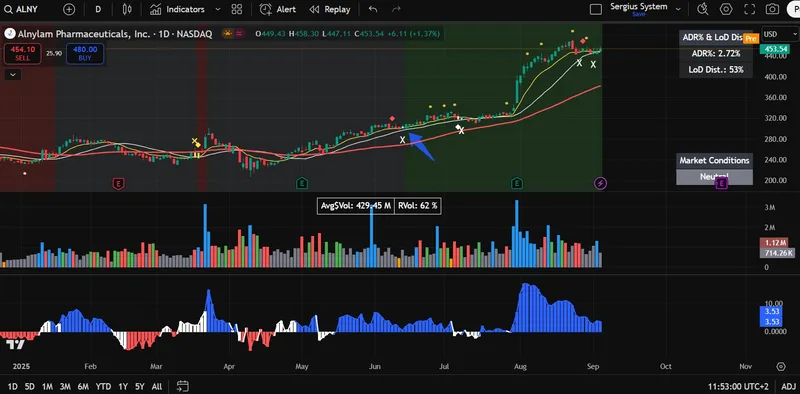The image size is (800, 394).
Task: Select the 3M time range
Action: [x=65, y=386]
